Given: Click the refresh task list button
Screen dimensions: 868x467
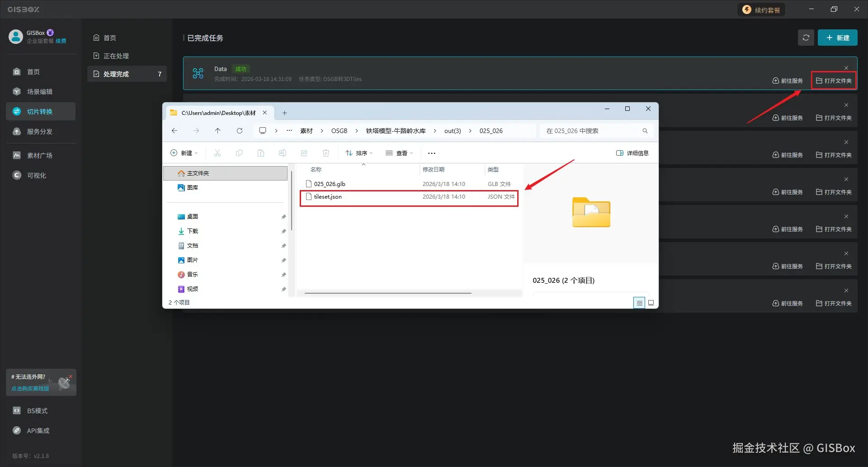Looking at the screenshot, I should pyautogui.click(x=806, y=38).
